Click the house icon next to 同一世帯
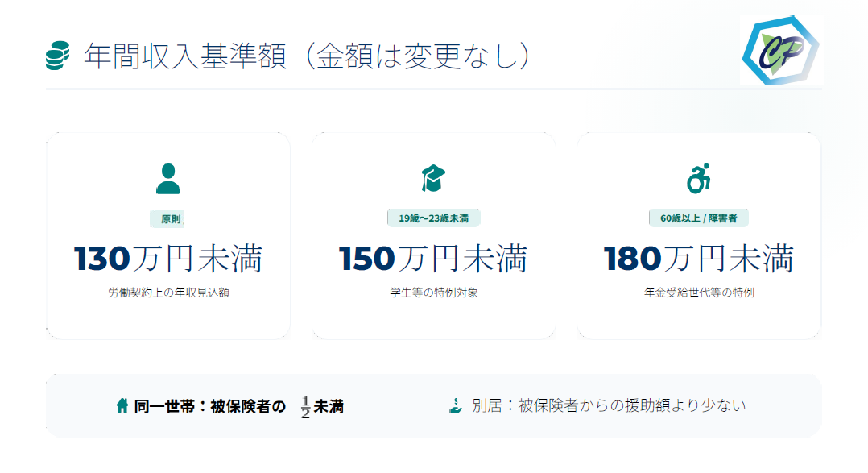Image resolution: width=868 pixels, height=473 pixels. pyautogui.click(x=122, y=406)
